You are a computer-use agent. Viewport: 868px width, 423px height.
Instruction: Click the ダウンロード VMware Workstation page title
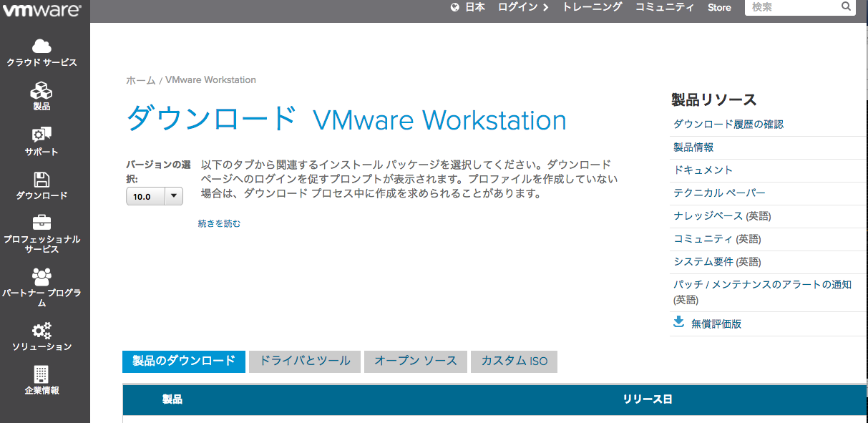(346, 120)
